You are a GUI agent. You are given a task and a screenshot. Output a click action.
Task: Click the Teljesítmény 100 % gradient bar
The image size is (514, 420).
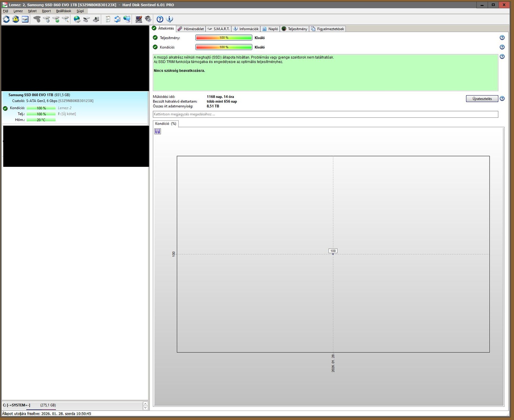tap(224, 38)
